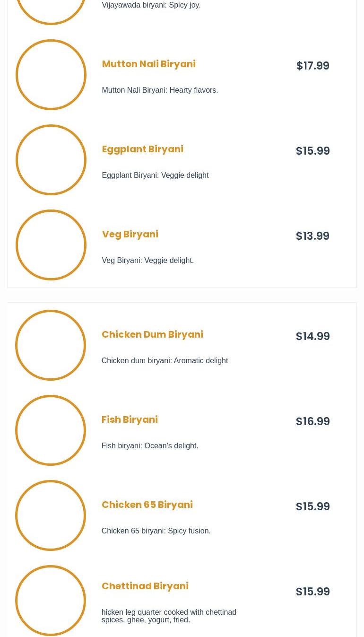Image resolution: width=364 pixels, height=637 pixels.
Task: Select the Veg Biryani heading
Action: [130, 234]
